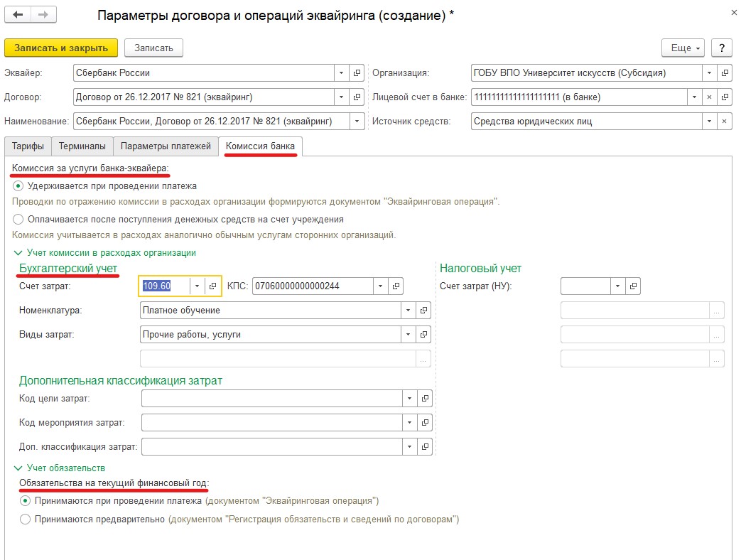Open the Доп. классификация затрат record
This screenshot has width=741, height=560.
425,446
